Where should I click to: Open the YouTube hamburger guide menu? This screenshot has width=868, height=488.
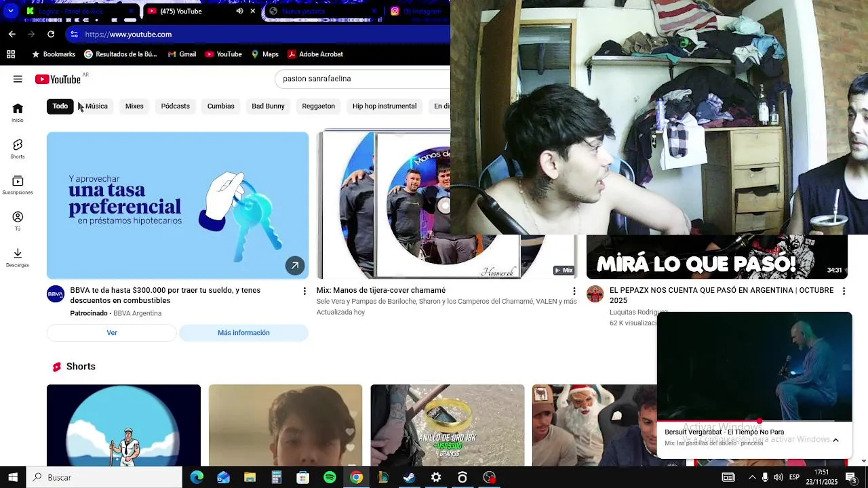(18, 79)
